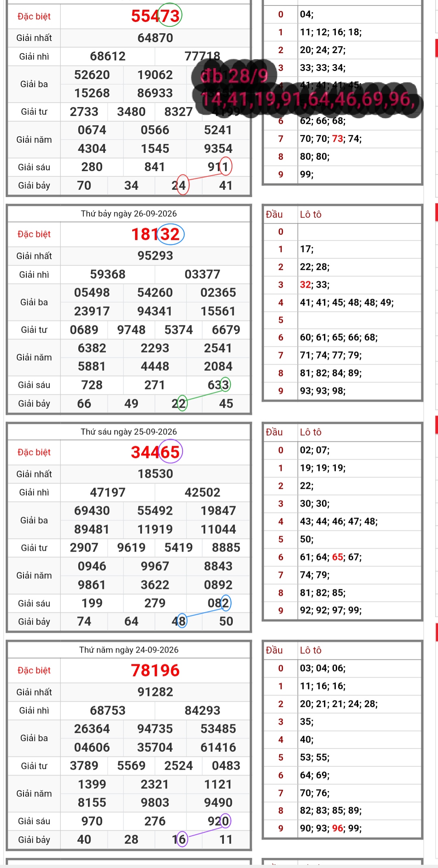Viewport: 438px width, 868px height.
Task: Click Giải tư number 9748
Action: (131, 330)
